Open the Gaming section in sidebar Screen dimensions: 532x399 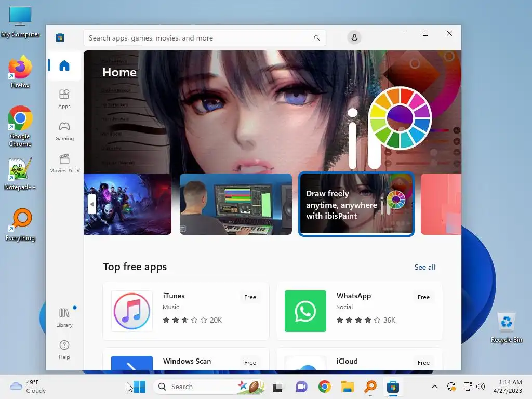tap(64, 131)
